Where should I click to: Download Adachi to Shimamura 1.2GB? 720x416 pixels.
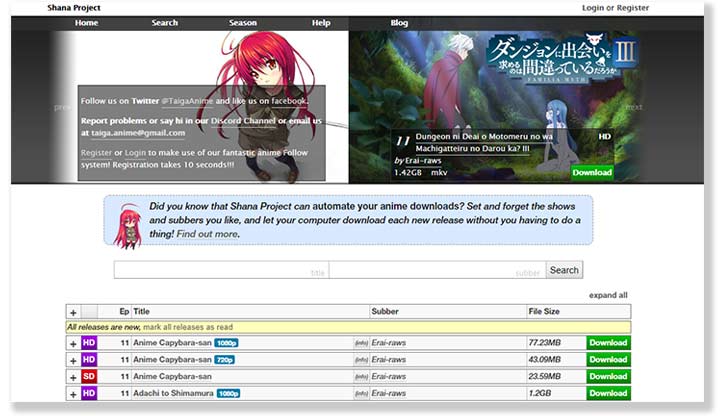coord(608,393)
